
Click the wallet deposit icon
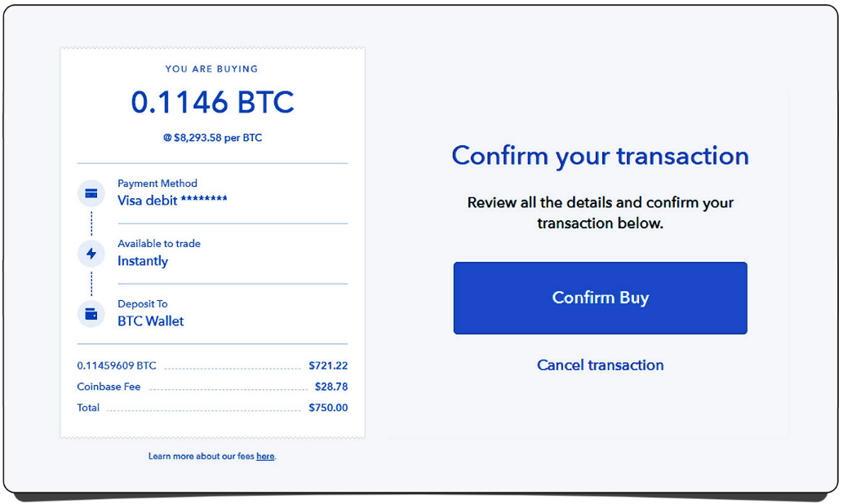coord(91,314)
